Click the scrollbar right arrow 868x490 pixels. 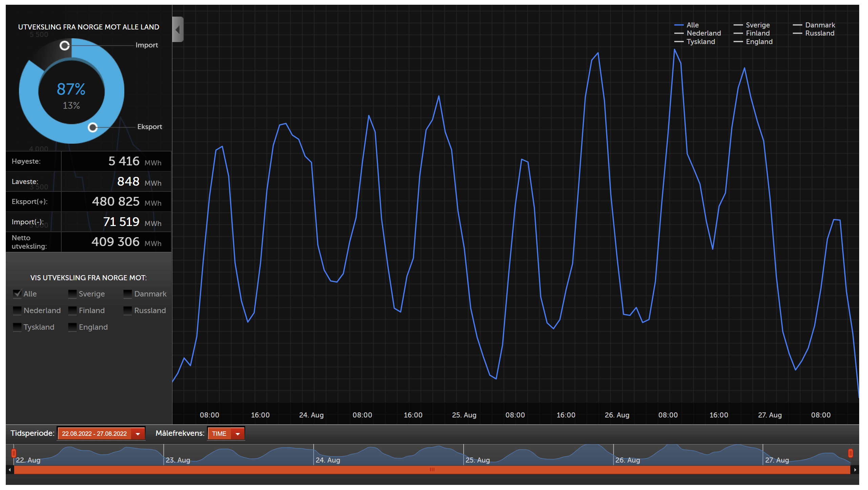(855, 470)
